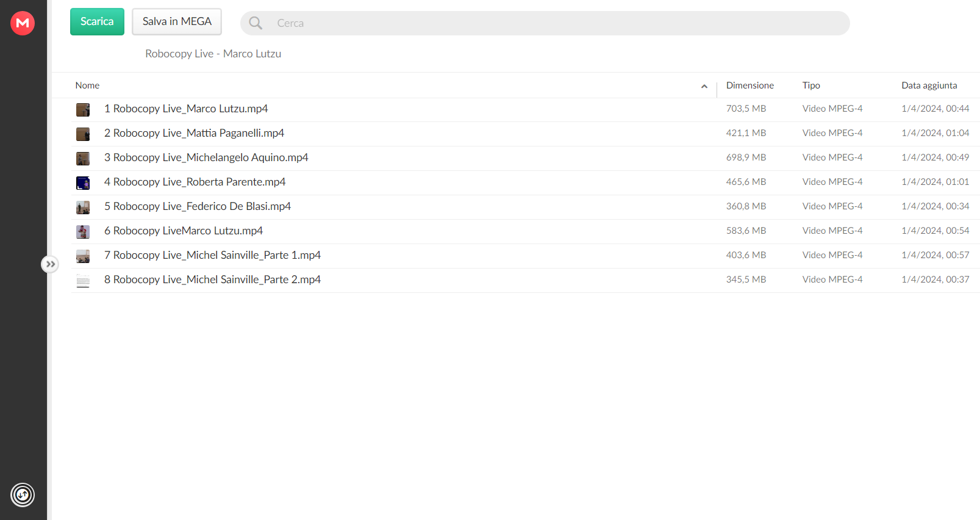This screenshot has height=520, width=980.
Task: Click the search magnifier icon
Action: coord(256,23)
